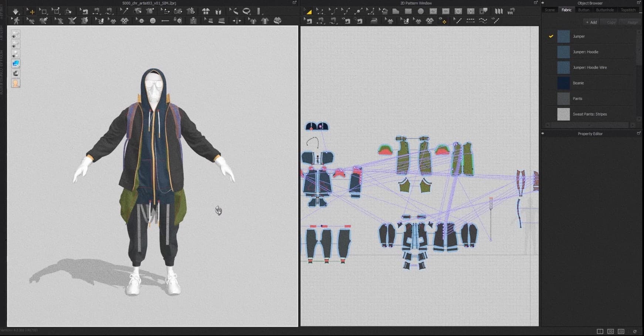The height and width of the screenshot is (336, 644).
Task: Switch to the Scene tab
Action: click(x=550, y=10)
